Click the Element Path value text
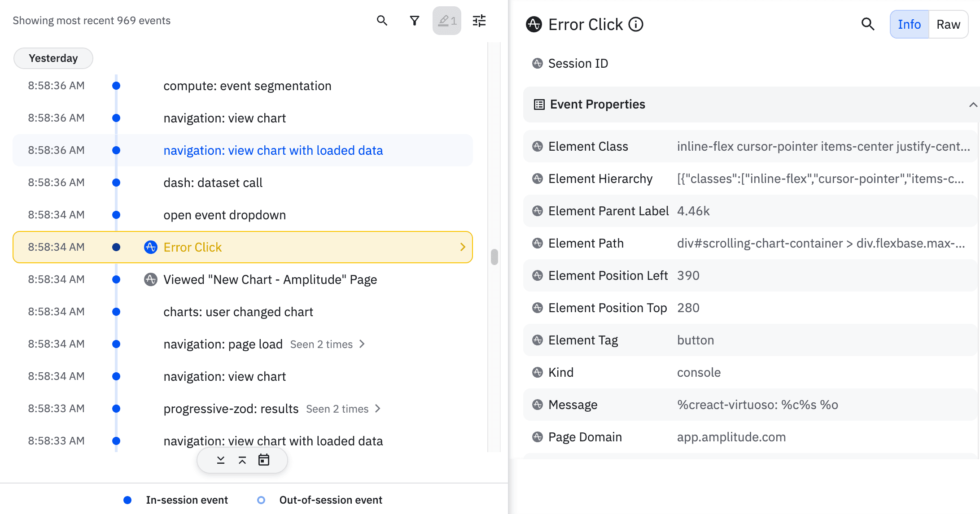This screenshot has width=980, height=514. click(821, 243)
